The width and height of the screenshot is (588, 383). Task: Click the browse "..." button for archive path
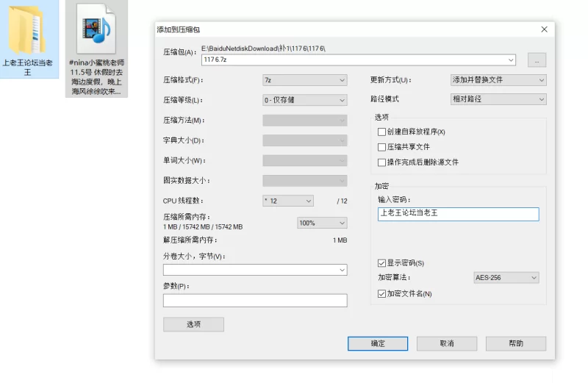click(x=537, y=60)
